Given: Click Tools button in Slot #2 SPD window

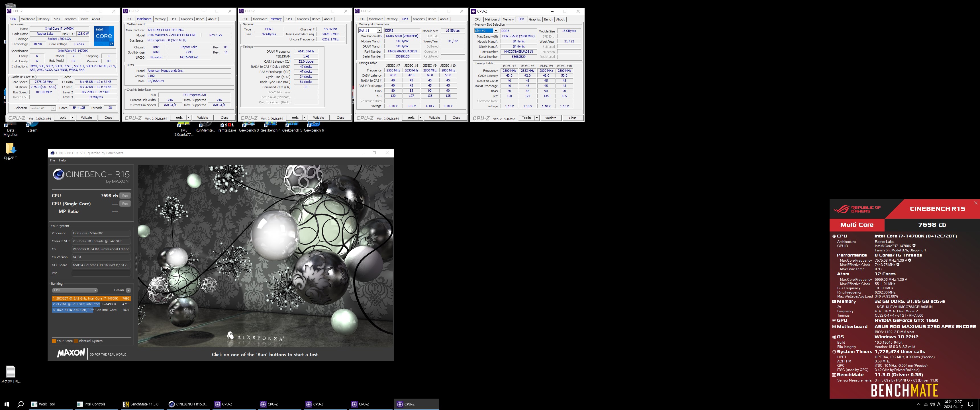Looking at the screenshot, I should point(526,118).
